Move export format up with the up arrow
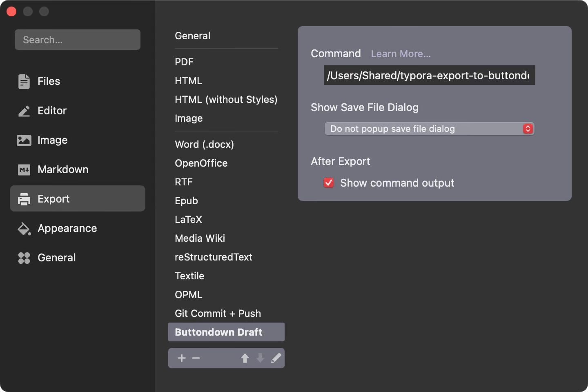This screenshot has height=392, width=588. 245,358
